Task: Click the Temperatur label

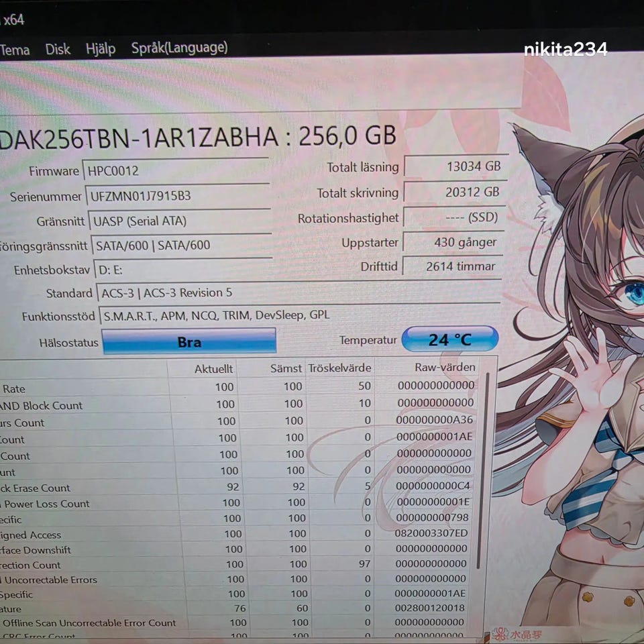Action: coord(368,340)
